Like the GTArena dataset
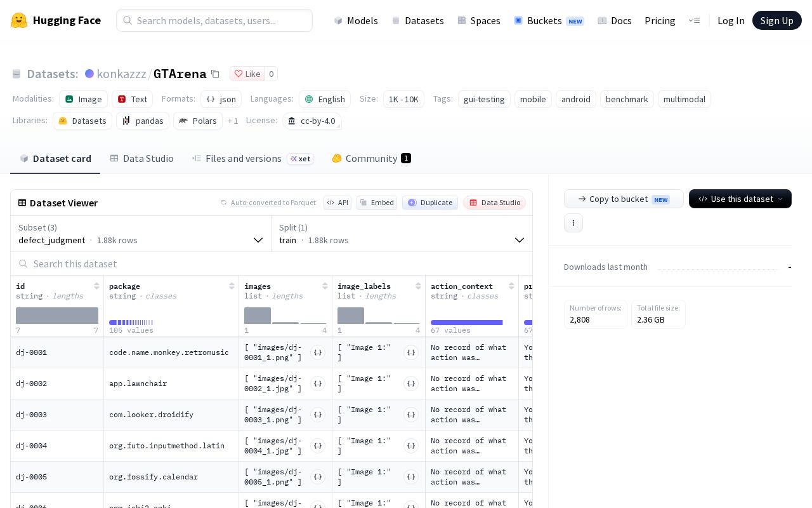 tap(247, 74)
